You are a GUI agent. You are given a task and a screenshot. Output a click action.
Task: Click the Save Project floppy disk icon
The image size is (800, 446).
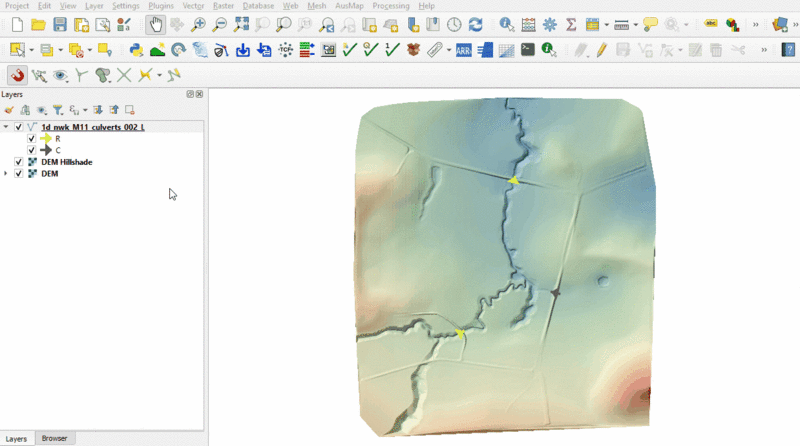(60, 24)
